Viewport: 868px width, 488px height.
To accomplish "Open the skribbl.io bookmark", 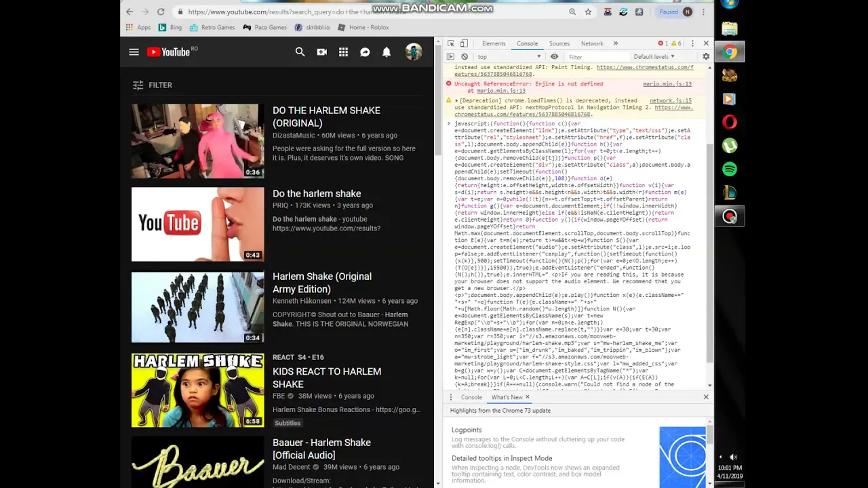I will (x=312, y=28).
